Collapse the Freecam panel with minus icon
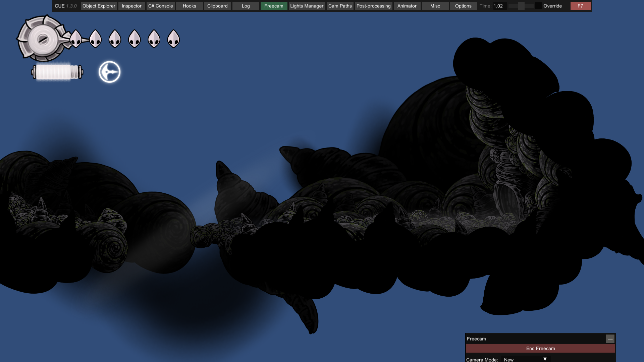Image resolution: width=644 pixels, height=362 pixels. coord(610,339)
